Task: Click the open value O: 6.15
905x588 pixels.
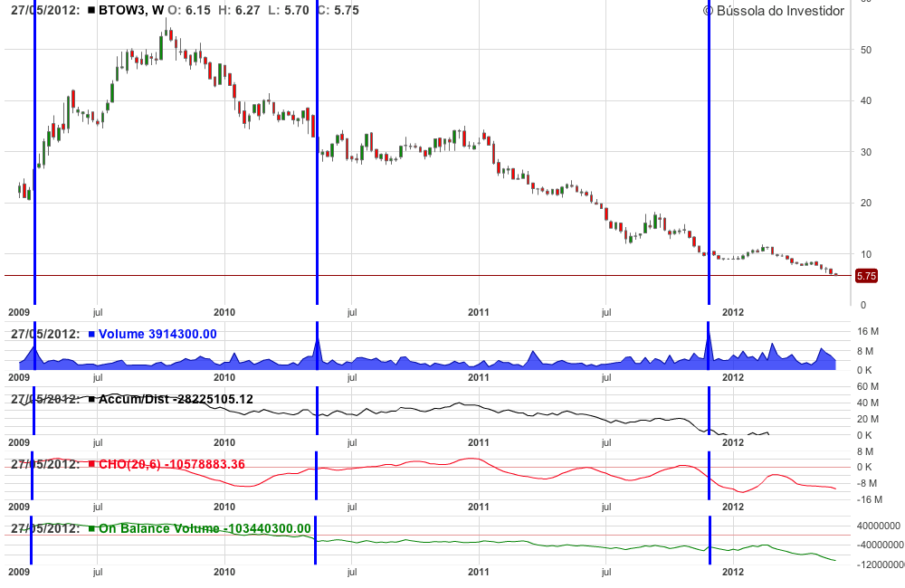Action: tap(189, 10)
